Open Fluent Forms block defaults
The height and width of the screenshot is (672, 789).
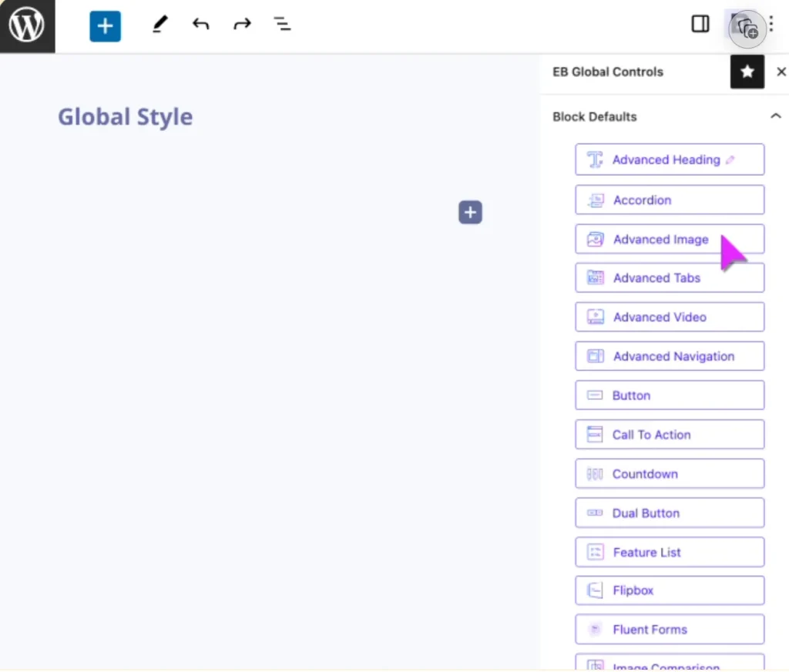pos(669,629)
